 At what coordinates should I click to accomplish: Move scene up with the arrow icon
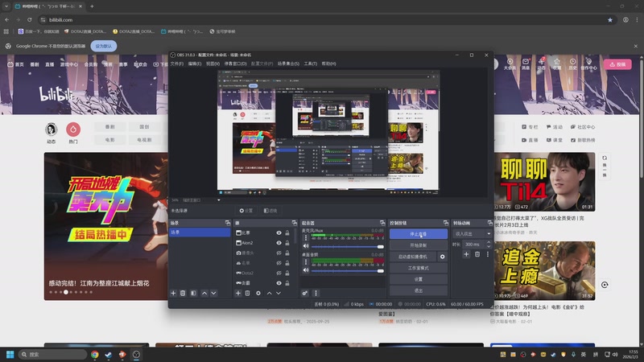point(204,293)
